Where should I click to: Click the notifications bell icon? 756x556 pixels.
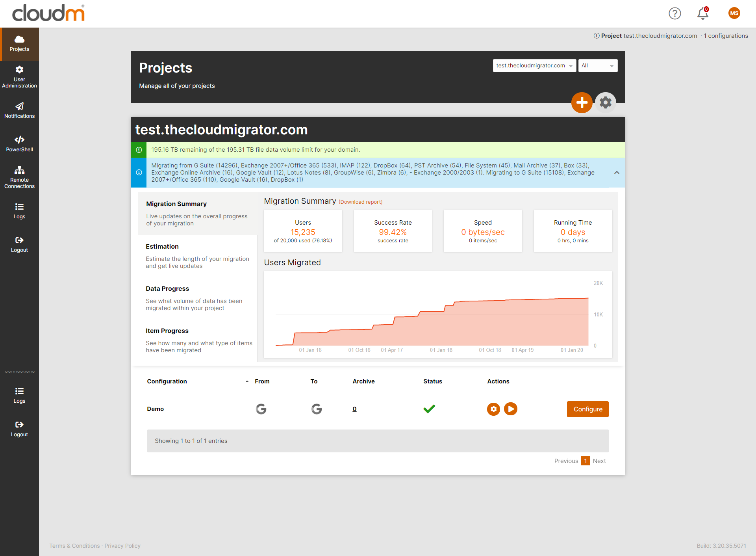point(702,13)
